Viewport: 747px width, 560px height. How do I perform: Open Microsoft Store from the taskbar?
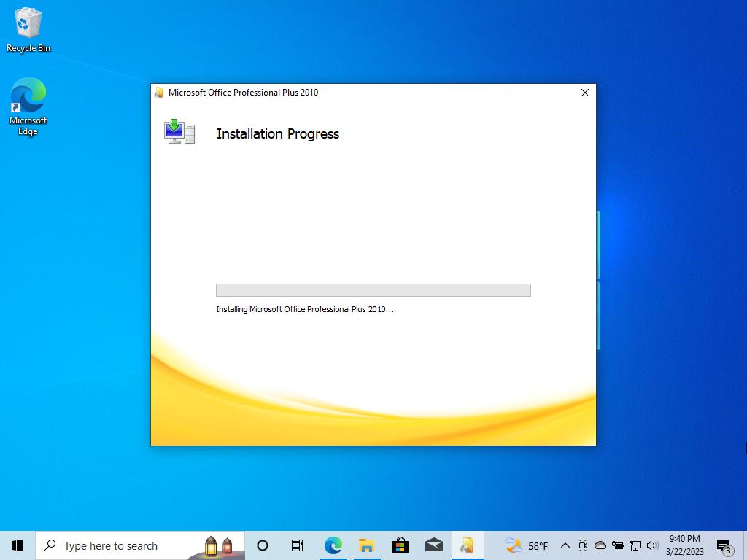tap(400, 545)
